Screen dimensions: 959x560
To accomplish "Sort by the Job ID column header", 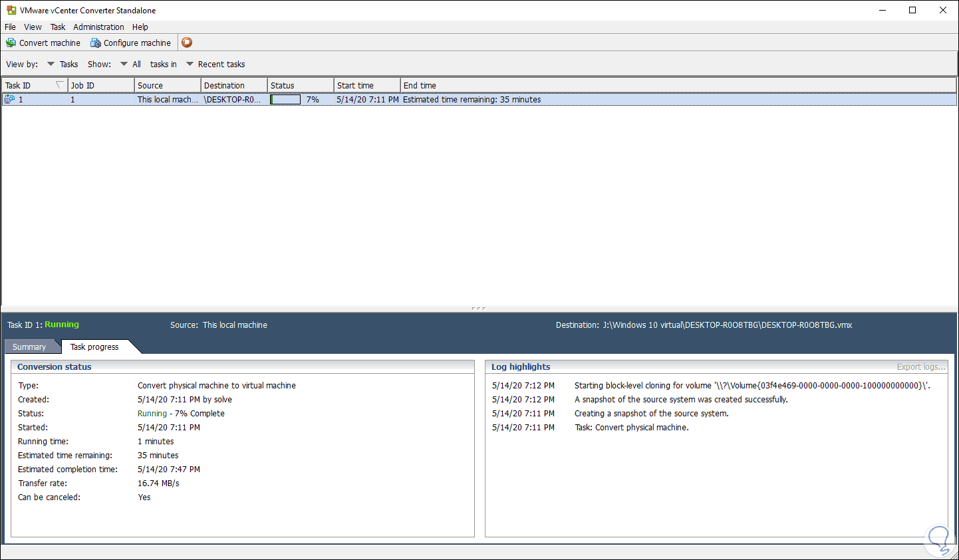I will [x=101, y=85].
